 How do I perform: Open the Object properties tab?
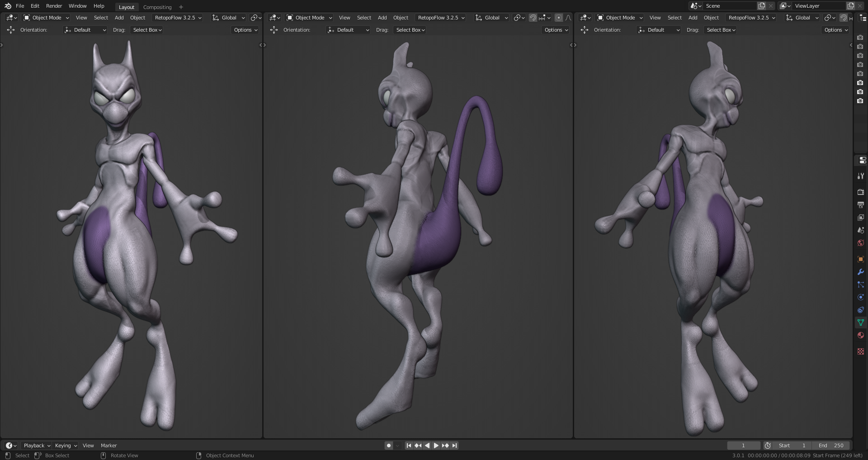[861, 259]
